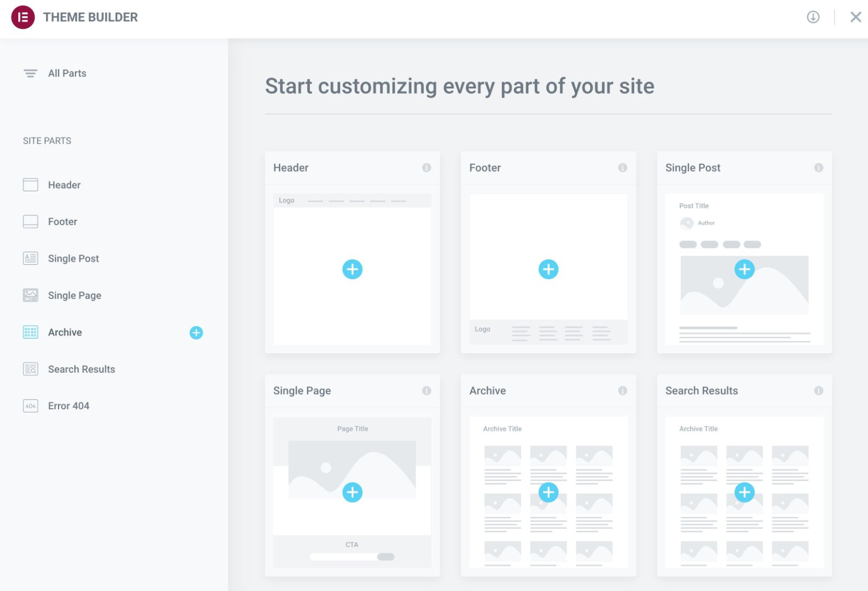Close the Theme Builder window
The image size is (868, 591).
856,17
